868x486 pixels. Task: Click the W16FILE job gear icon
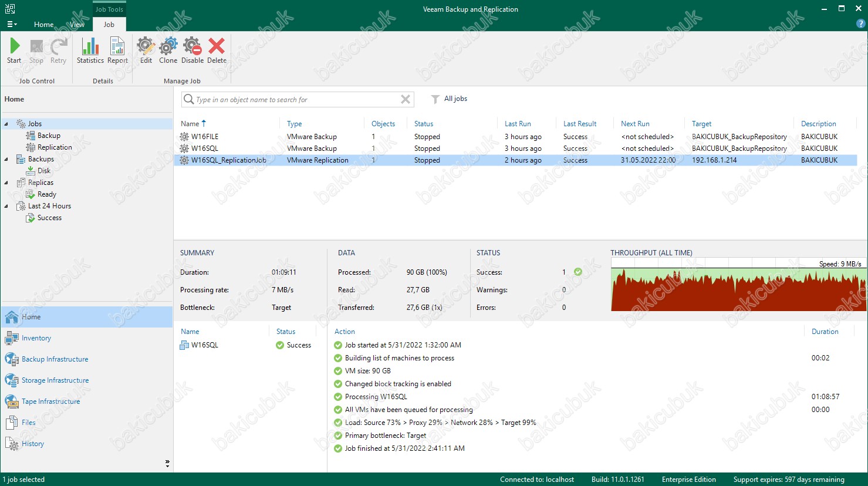click(184, 137)
